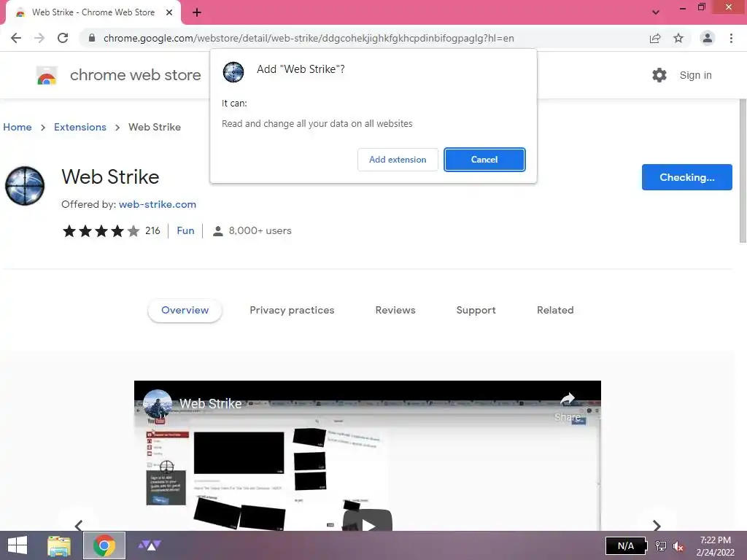Go to Extensions breadcrumb
Image resolution: width=747 pixels, height=560 pixels.
pos(80,127)
